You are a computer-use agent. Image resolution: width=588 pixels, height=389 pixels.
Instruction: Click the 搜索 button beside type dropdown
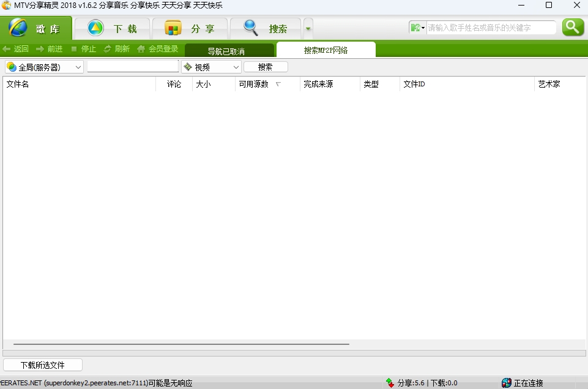click(266, 67)
